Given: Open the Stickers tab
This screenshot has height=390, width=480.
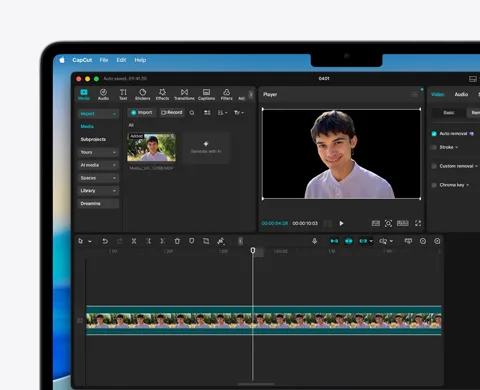Looking at the screenshot, I should coord(142,94).
